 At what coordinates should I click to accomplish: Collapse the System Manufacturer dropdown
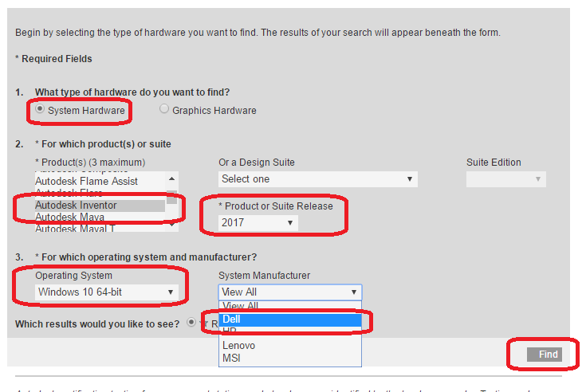pyautogui.click(x=290, y=292)
